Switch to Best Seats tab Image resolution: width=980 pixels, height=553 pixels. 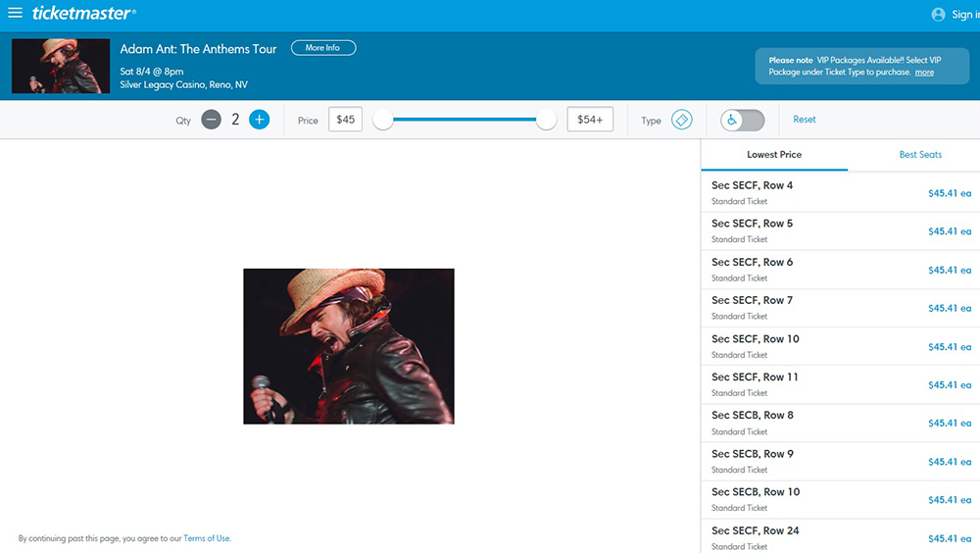tap(920, 155)
